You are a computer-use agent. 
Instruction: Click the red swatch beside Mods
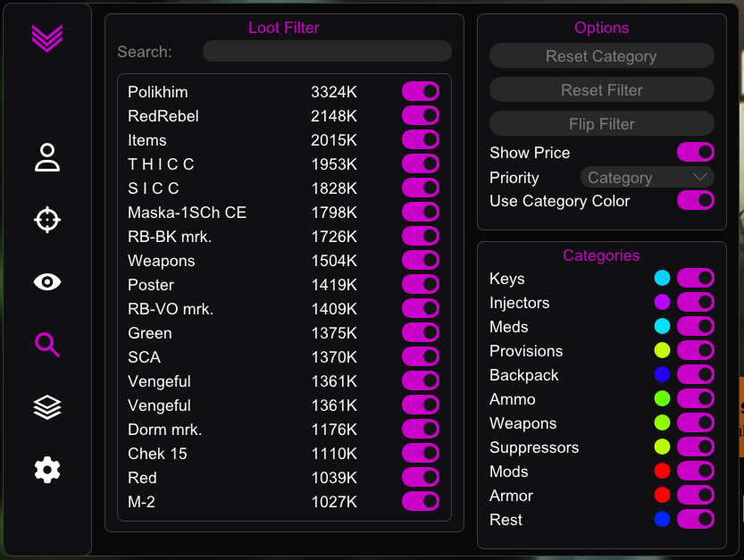click(x=662, y=472)
